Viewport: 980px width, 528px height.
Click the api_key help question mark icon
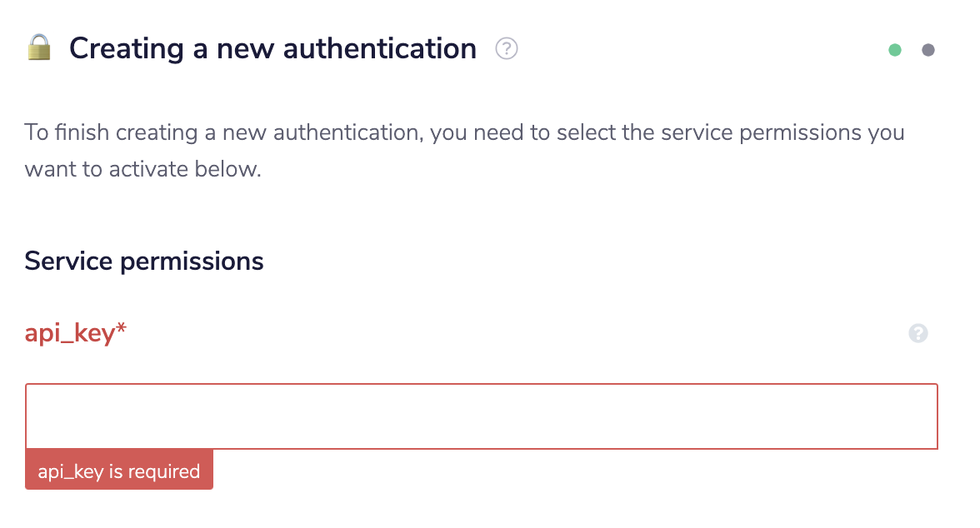pos(918,334)
